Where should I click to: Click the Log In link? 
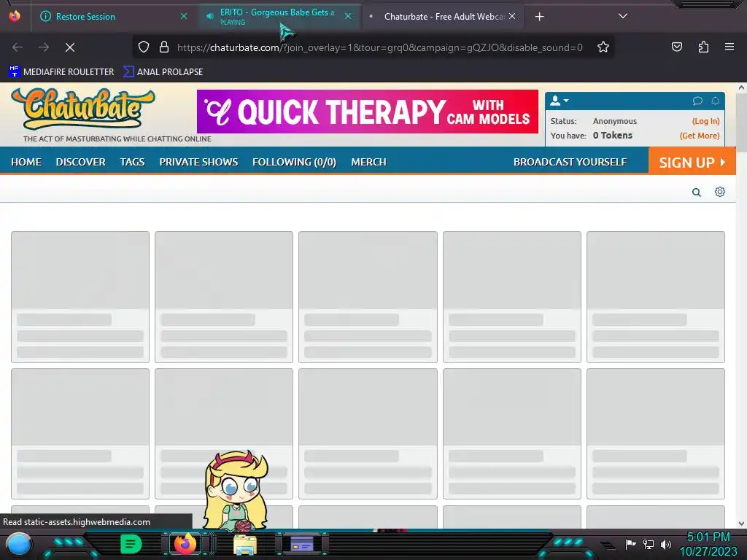[705, 121]
